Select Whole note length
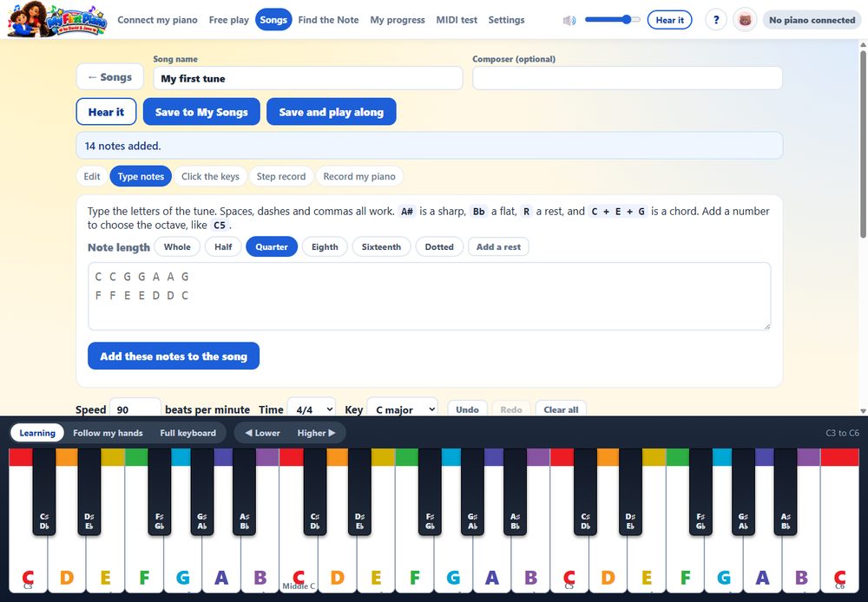Screen dimensions: 868x602 [x=177, y=246]
